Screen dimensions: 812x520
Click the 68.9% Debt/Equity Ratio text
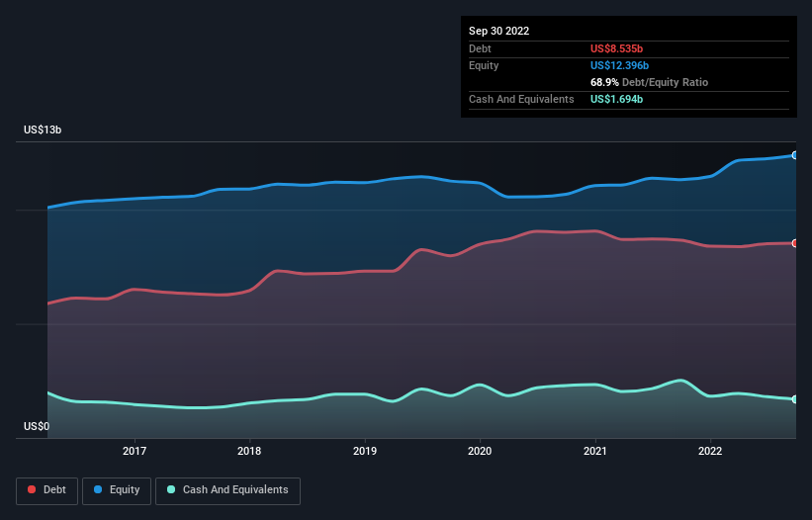pyautogui.click(x=649, y=82)
